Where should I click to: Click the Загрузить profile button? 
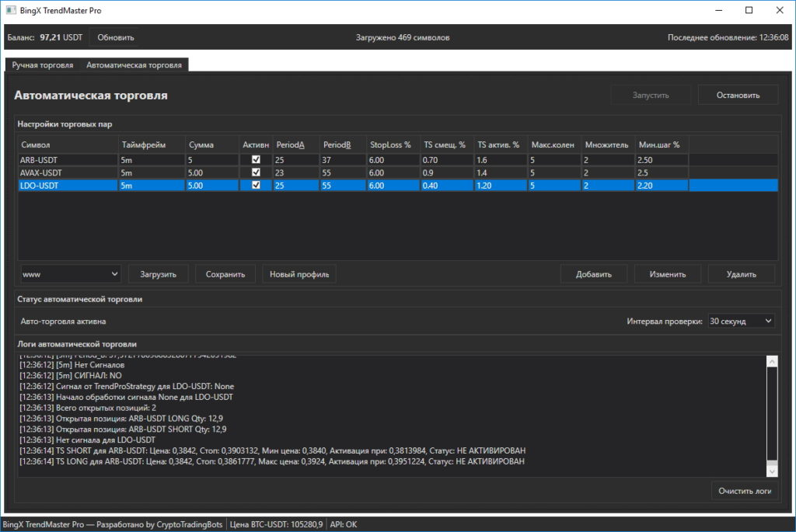(x=159, y=274)
